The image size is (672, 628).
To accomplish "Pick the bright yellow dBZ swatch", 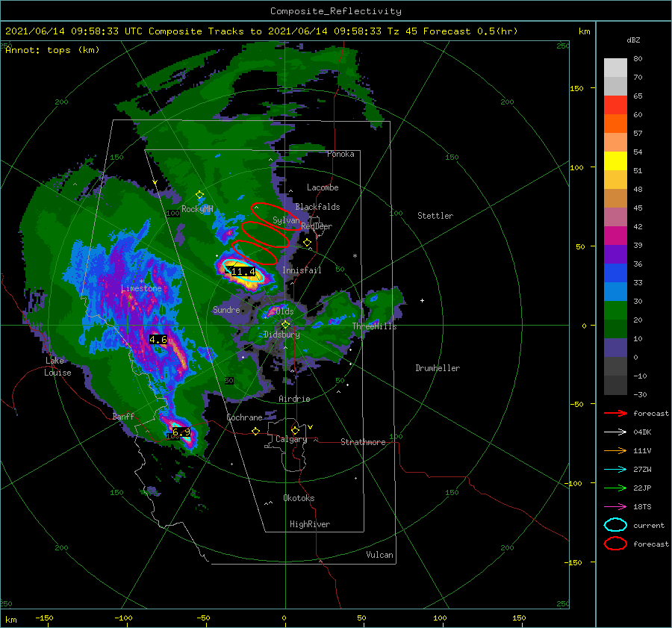I will click(615, 161).
